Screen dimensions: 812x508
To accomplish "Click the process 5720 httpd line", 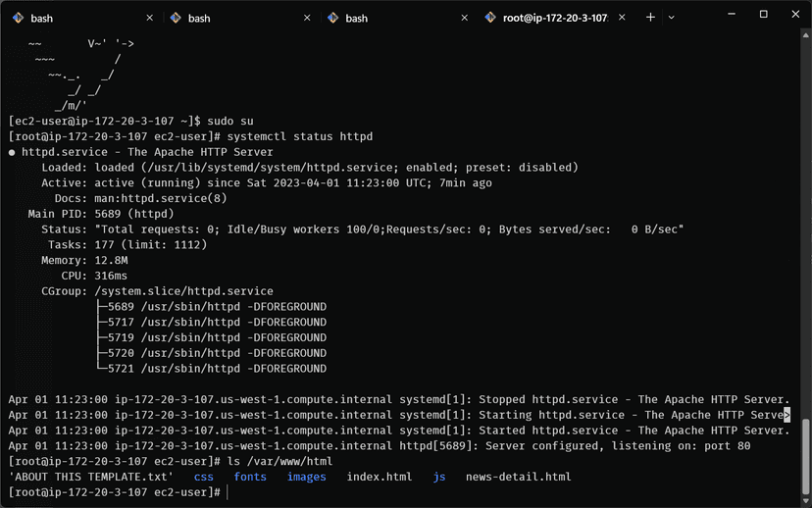I will click(212, 353).
